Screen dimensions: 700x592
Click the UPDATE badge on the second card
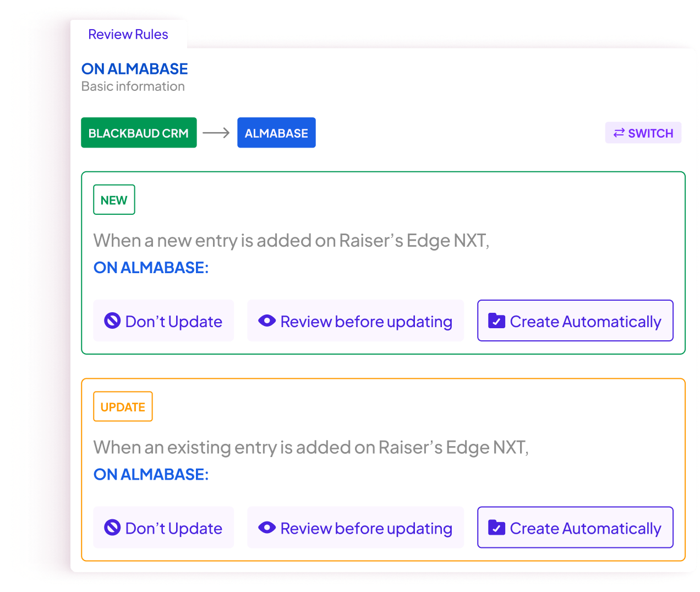click(x=123, y=406)
